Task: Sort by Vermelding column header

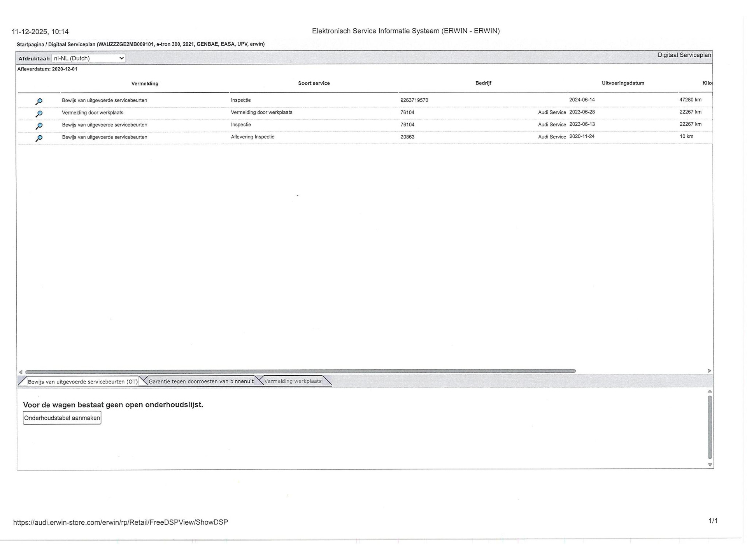Action: pos(145,84)
